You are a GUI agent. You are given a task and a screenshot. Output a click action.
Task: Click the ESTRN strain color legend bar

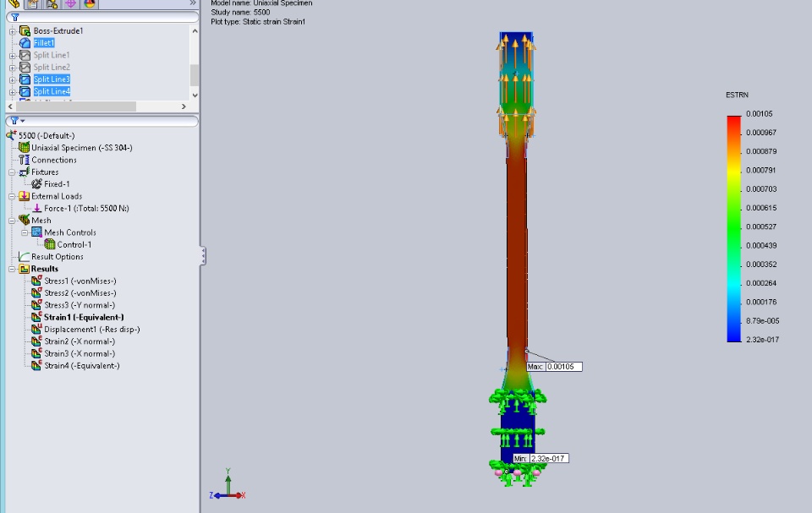(734, 229)
